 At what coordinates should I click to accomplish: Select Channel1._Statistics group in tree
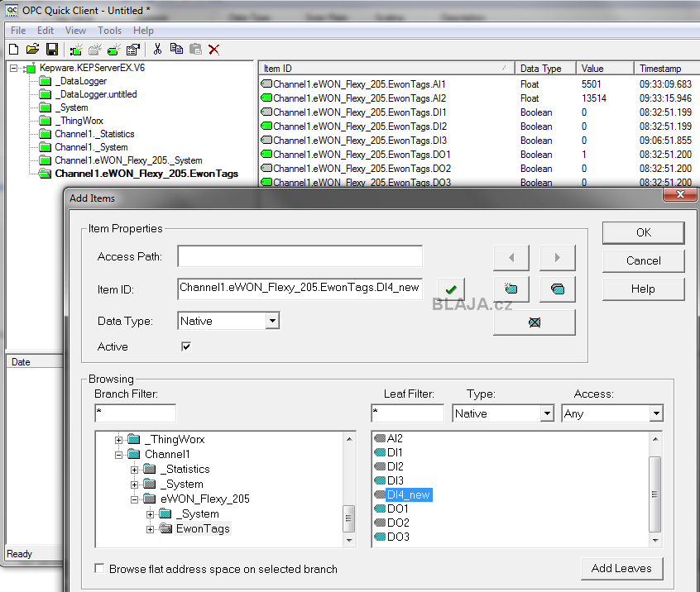coord(94,134)
